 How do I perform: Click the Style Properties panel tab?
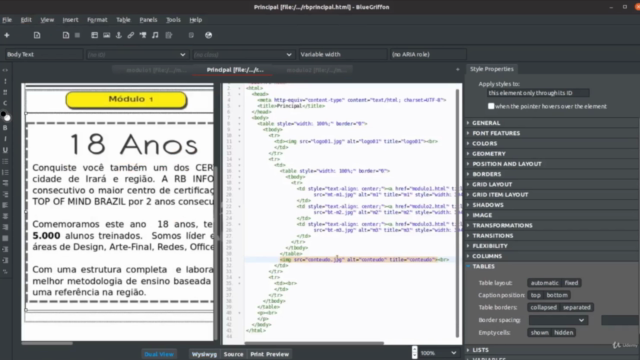(491, 69)
